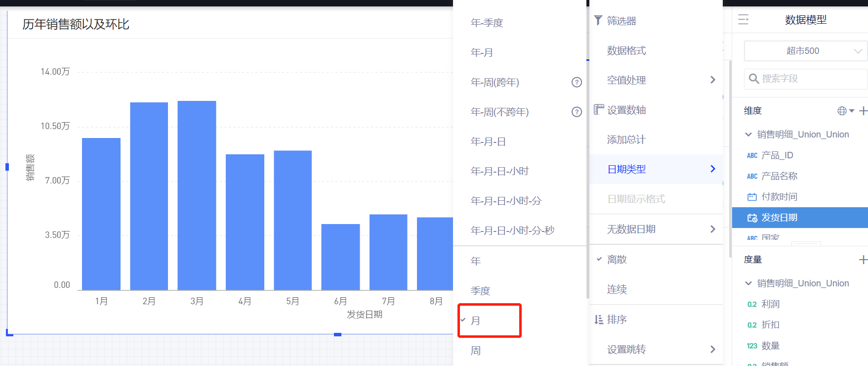Image resolution: width=868 pixels, height=366 pixels.
Task: Click ABC icon of 产品名称 field
Action: point(752,176)
